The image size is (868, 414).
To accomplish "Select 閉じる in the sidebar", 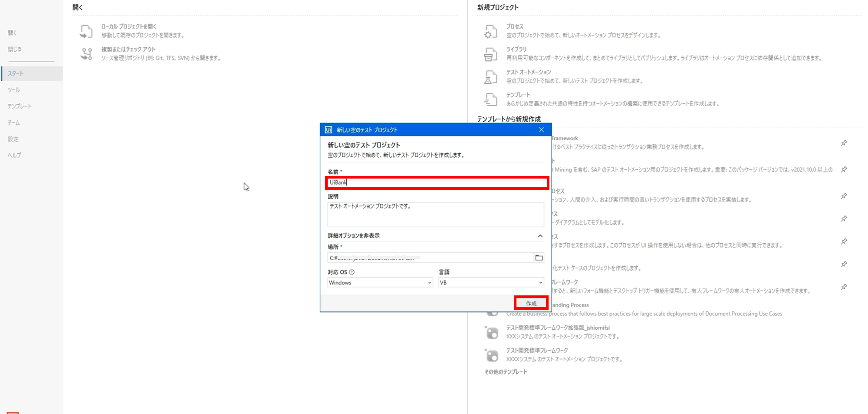I will pyautogui.click(x=14, y=49).
